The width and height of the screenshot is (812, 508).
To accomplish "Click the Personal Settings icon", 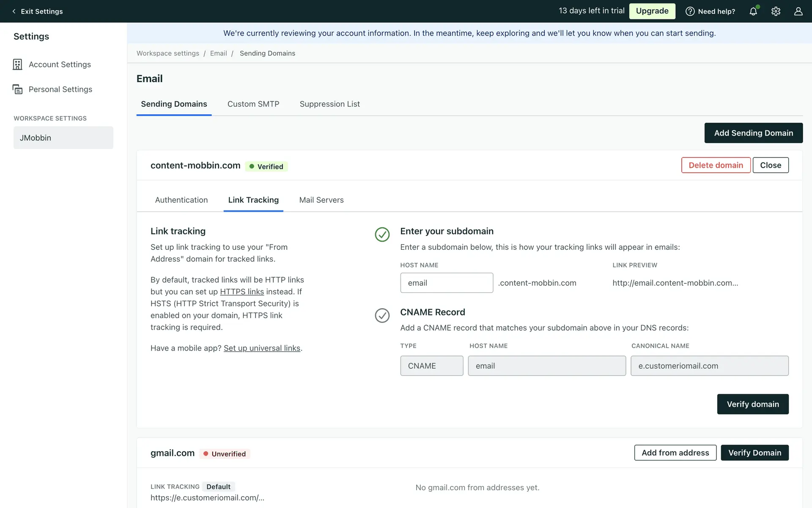I will point(17,89).
